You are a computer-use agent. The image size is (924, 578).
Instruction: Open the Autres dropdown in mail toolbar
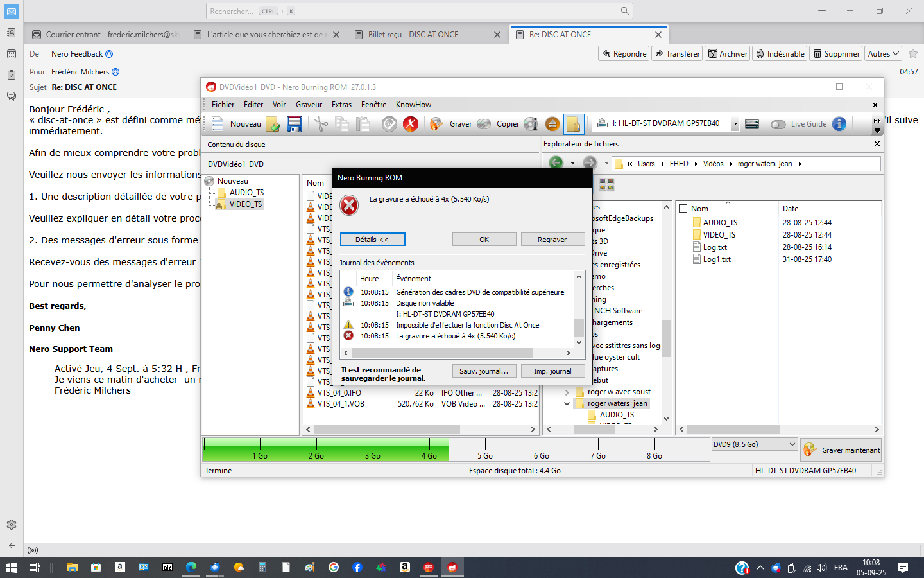883,53
